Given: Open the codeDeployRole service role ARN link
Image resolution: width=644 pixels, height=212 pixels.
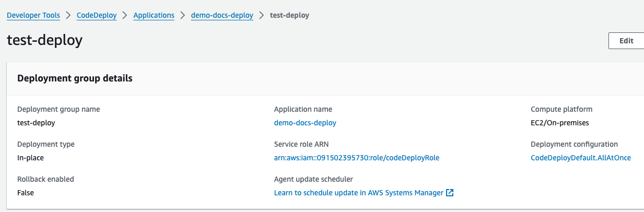Looking at the screenshot, I should click(x=357, y=158).
